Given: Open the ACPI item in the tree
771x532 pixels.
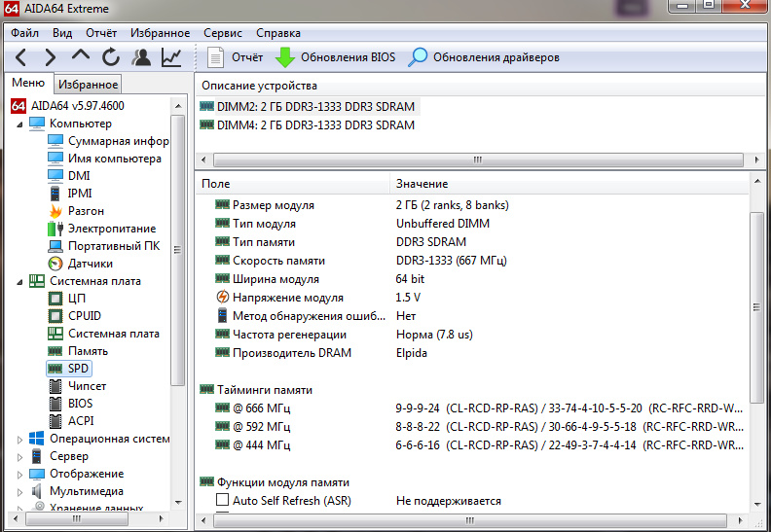Looking at the screenshot, I should [81, 421].
